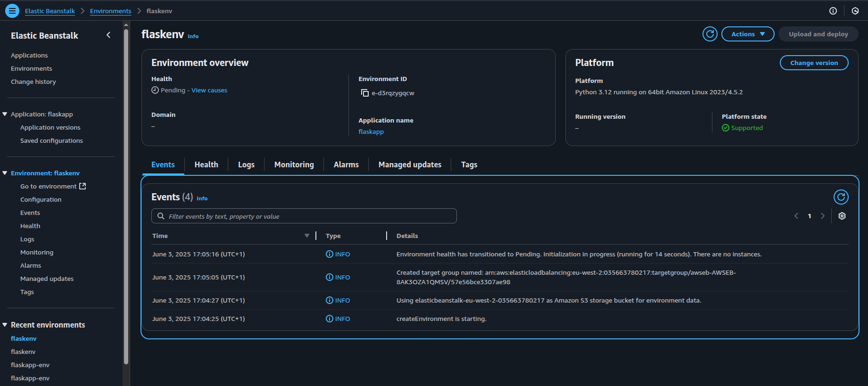The height and width of the screenshot is (386, 868).
Task: Select page number 1 in events pagination
Action: coord(810,216)
